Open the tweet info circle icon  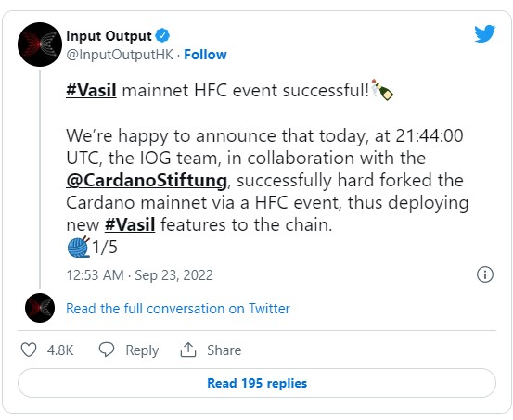coord(485,274)
